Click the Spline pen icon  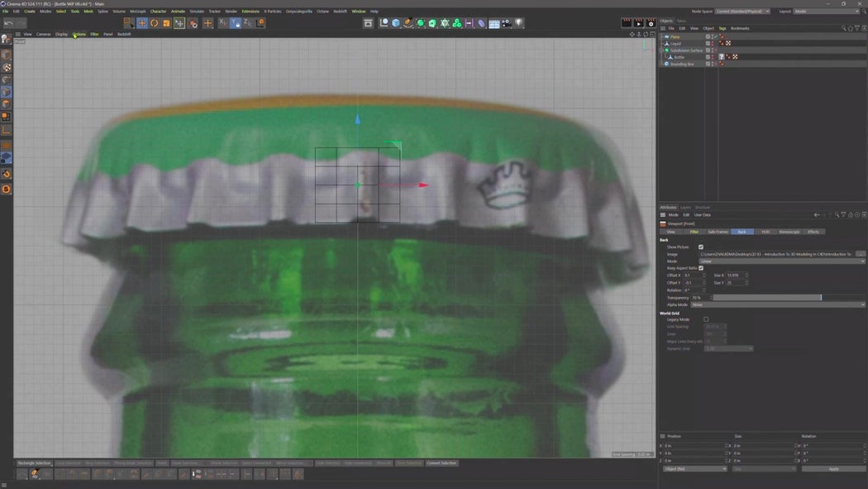coord(408,22)
